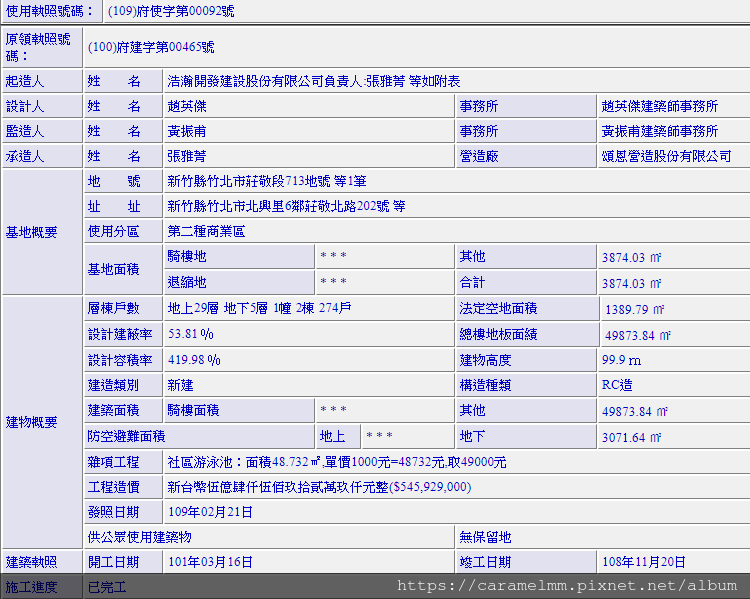Viewport: 750px width, 599px height.
Task: Click the 設計建蔽率 label
Action: click(x=120, y=334)
